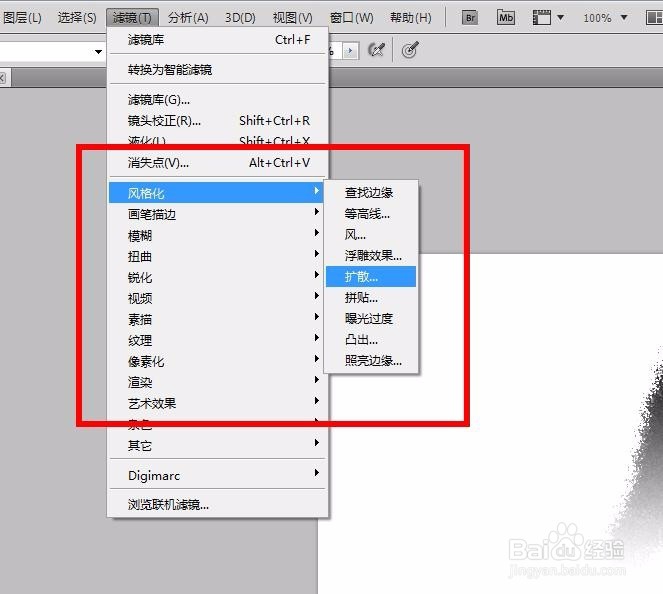Viewport: 663px width, 594px height.
Task: Expand the 其它 submenu
Action: (x=218, y=446)
